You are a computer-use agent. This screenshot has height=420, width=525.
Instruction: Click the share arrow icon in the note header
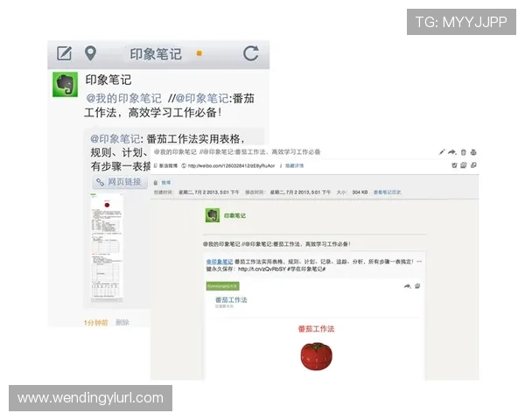coord(452,152)
